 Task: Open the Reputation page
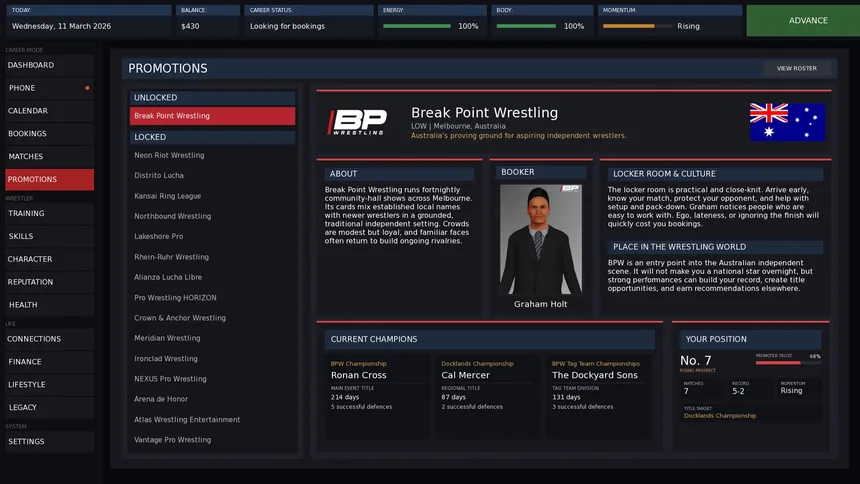49,282
